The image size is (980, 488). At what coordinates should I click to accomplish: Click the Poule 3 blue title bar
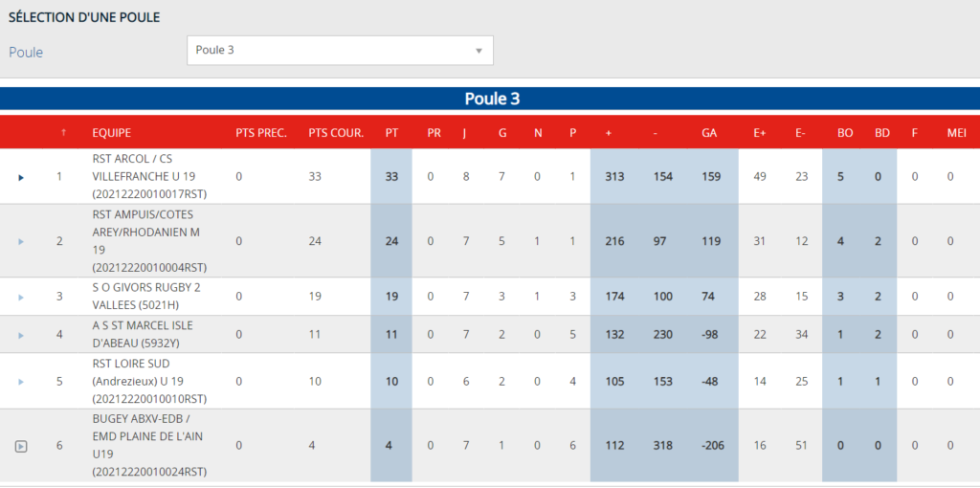coord(490,100)
